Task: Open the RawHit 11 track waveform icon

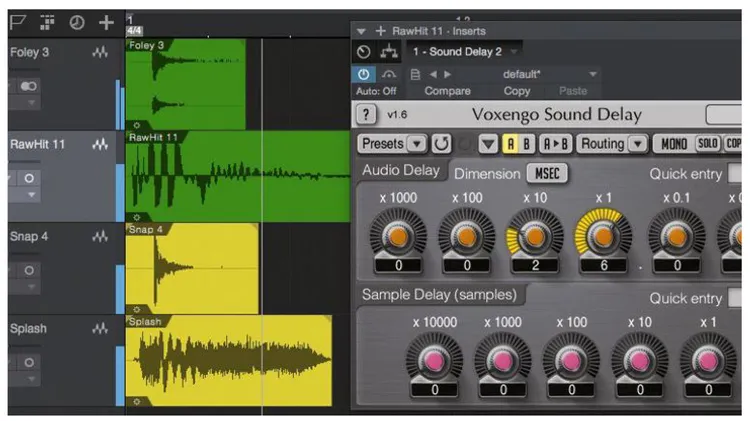Action: click(100, 144)
